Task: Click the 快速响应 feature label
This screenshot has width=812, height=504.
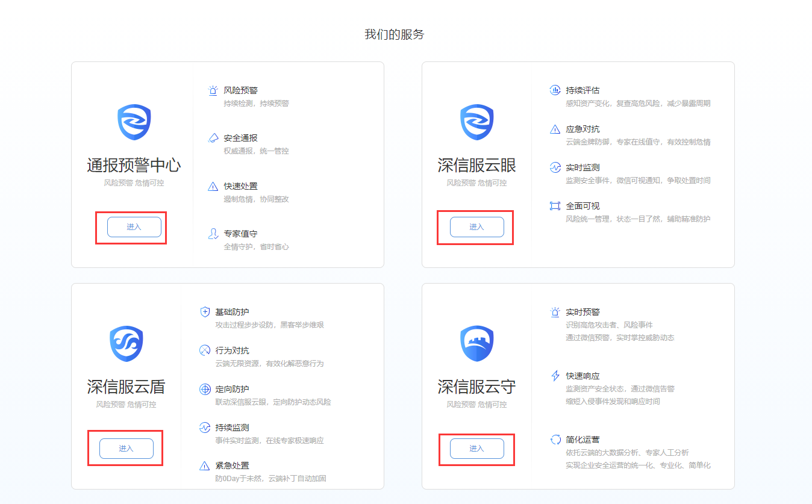Action: click(582, 376)
